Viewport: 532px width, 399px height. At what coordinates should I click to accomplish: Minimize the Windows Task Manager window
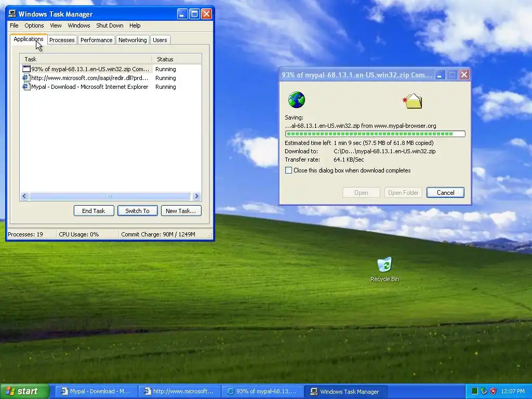click(182, 14)
